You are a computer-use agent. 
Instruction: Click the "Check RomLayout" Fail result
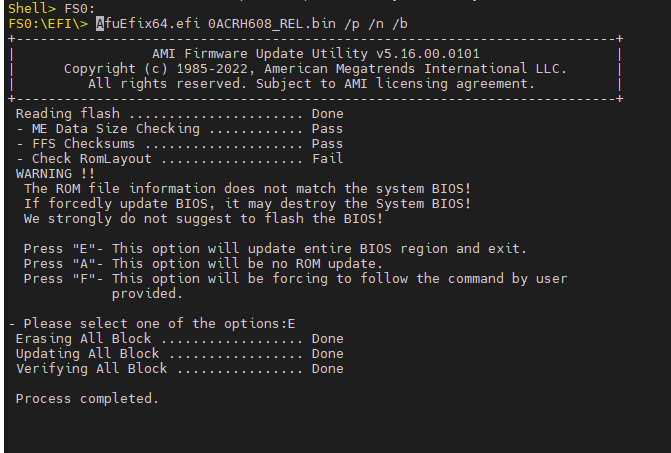(x=327, y=159)
